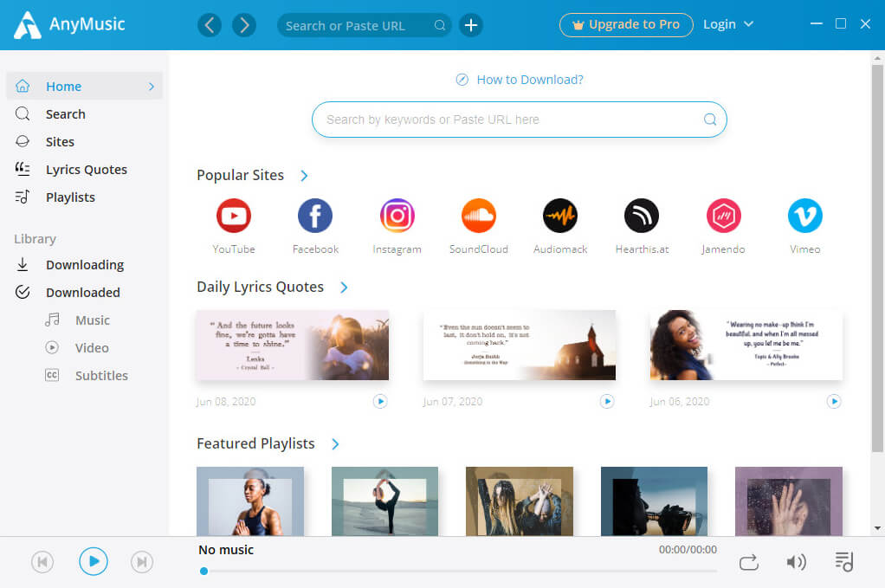
Task: Click the compass icon next to How to Download
Action: (x=462, y=80)
